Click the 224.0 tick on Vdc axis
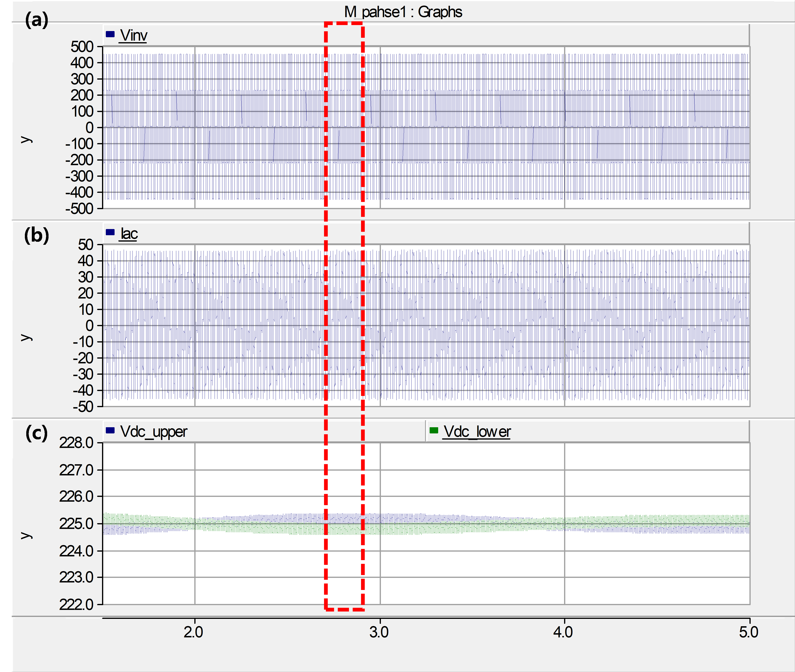795x672 pixels. 76,551
